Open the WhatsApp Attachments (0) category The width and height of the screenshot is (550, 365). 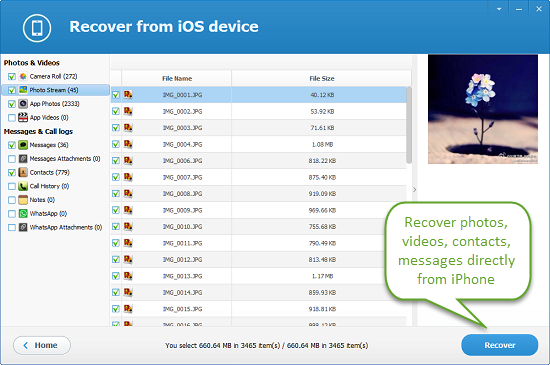click(66, 228)
